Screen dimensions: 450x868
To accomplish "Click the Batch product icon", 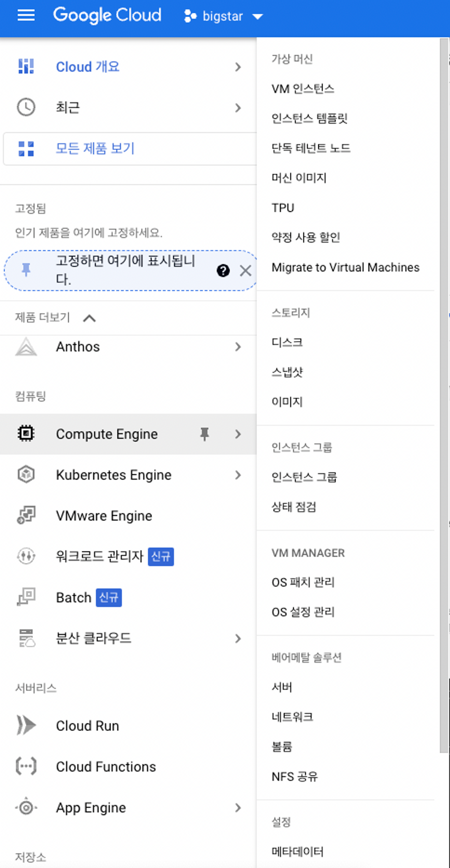I will pos(26,597).
